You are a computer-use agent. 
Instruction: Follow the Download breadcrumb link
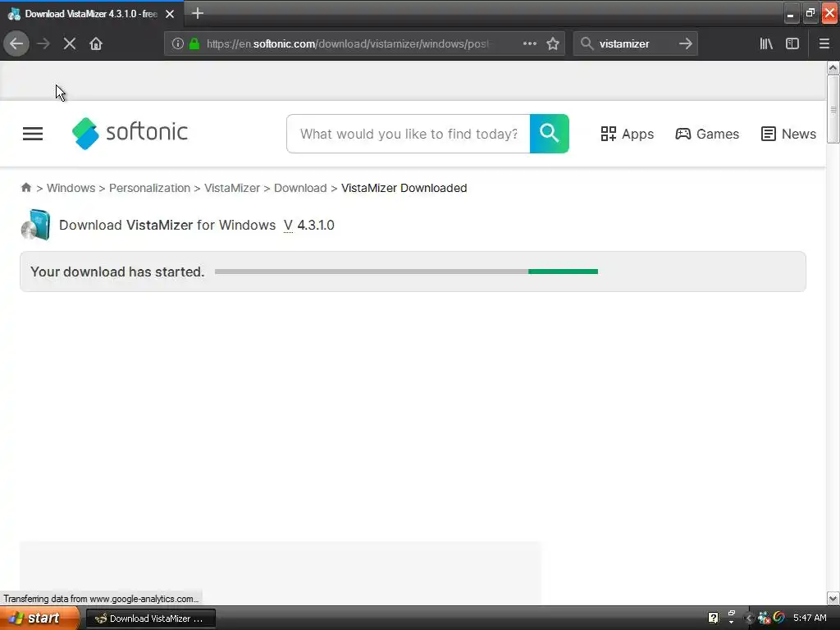pyautogui.click(x=300, y=188)
